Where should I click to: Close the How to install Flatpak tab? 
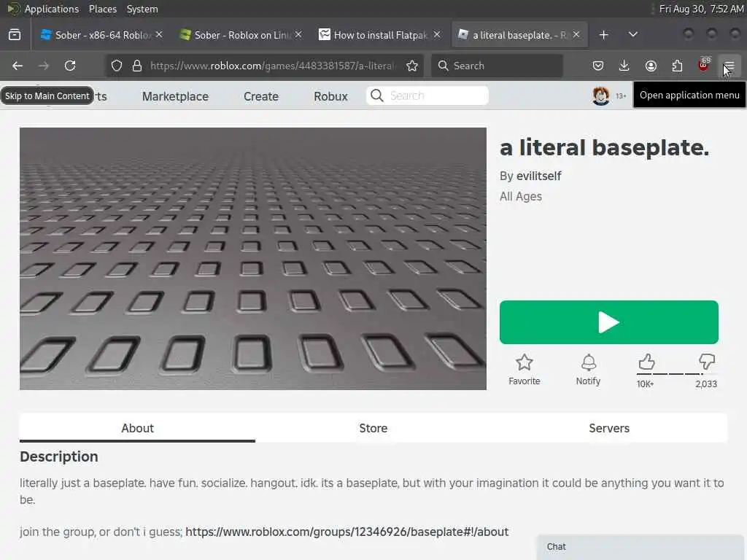click(437, 35)
